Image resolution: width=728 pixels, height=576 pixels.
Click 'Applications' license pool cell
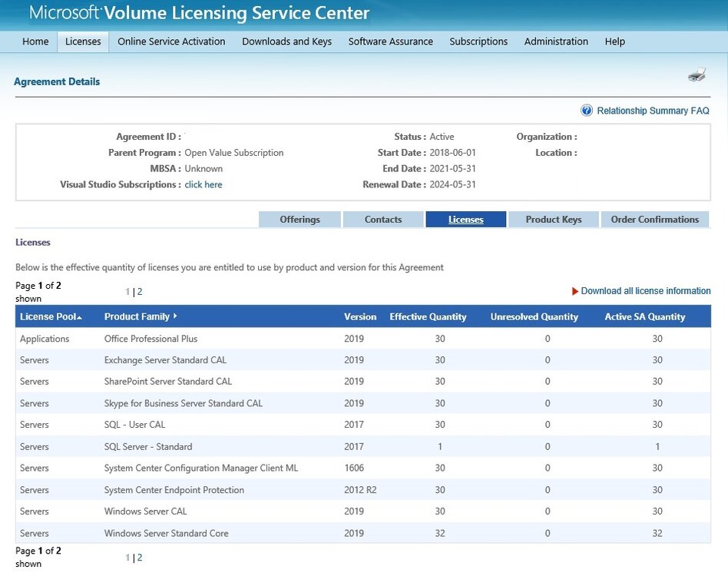[x=45, y=339]
